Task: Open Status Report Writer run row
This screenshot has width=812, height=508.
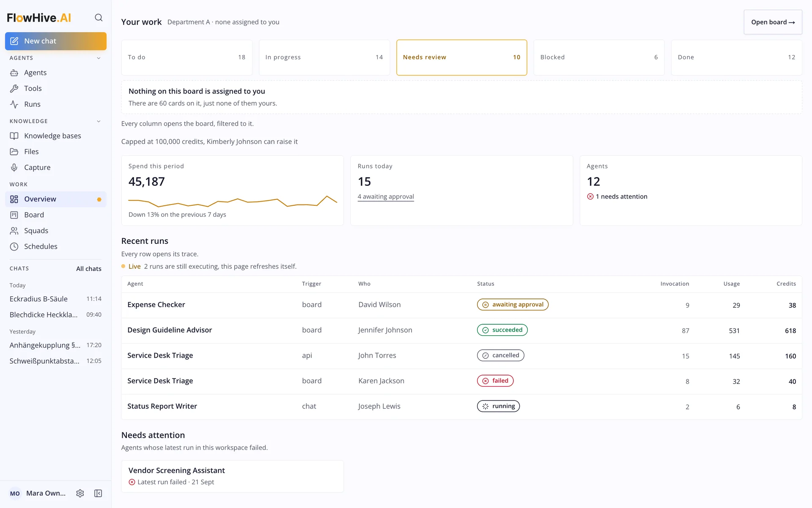Action: [462, 407]
